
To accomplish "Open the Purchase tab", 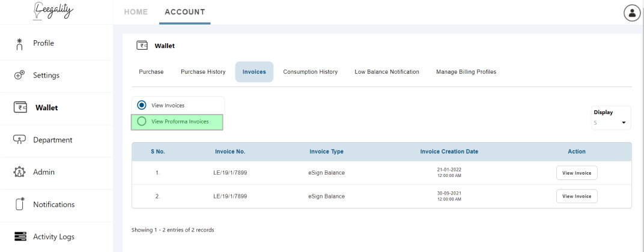I will pyautogui.click(x=151, y=72).
